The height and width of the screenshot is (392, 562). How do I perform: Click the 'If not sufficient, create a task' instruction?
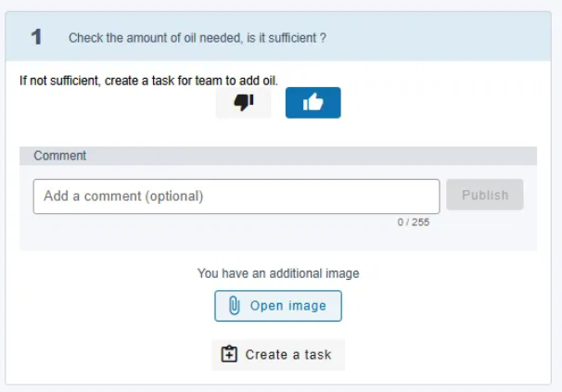click(x=148, y=81)
